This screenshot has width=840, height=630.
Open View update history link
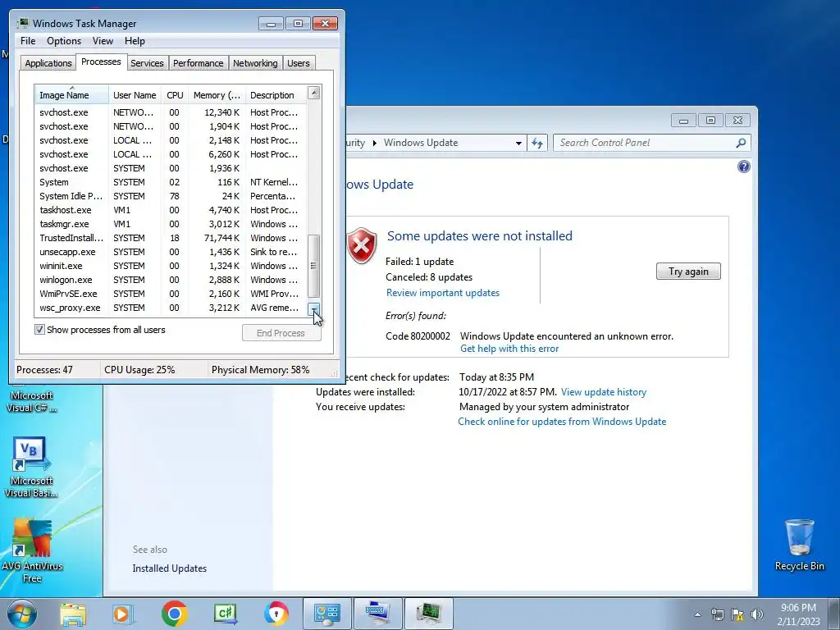pos(603,392)
